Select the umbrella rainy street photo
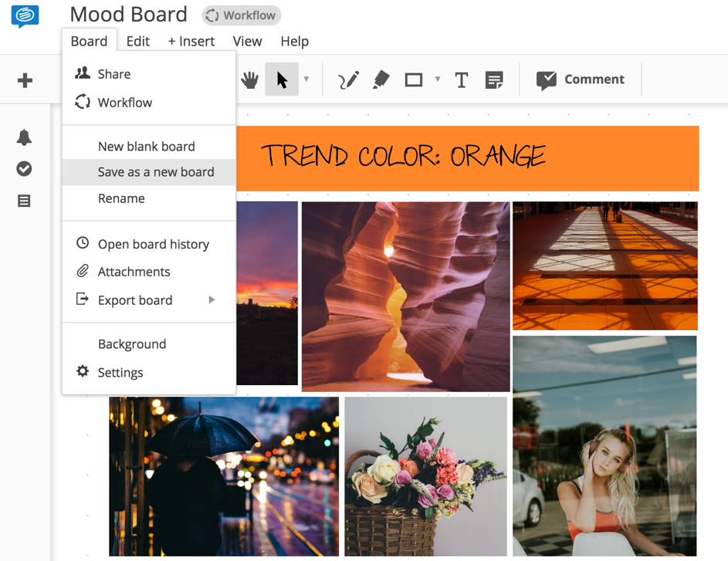This screenshot has height=561, width=728. coord(224,477)
